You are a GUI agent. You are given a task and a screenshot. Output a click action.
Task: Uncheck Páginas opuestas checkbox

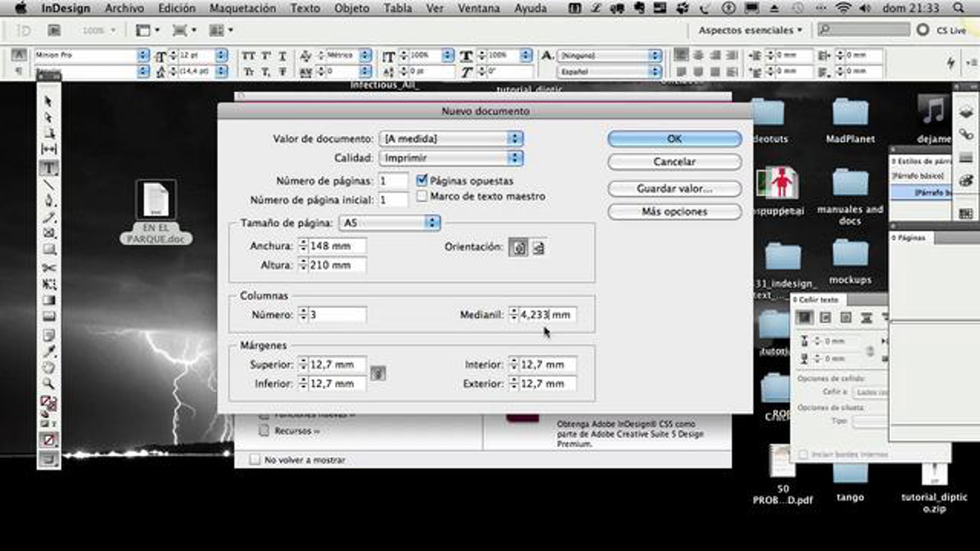pos(422,180)
